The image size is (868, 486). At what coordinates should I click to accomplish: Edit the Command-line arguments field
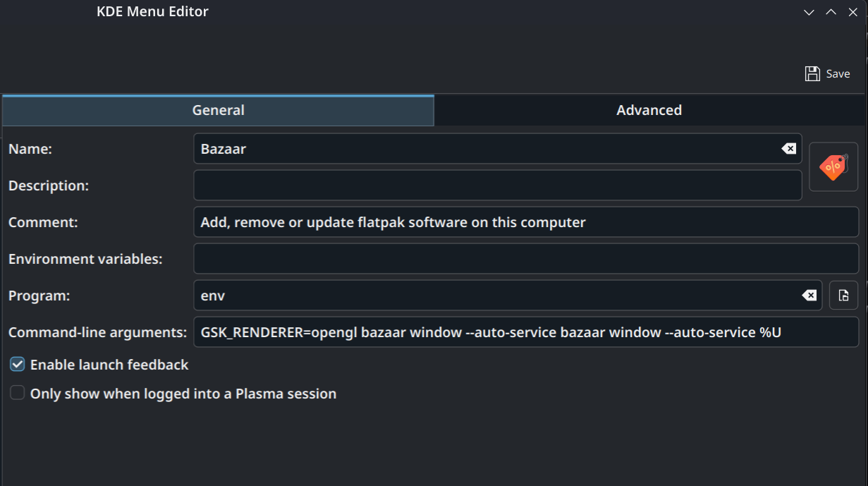pyautogui.click(x=526, y=332)
